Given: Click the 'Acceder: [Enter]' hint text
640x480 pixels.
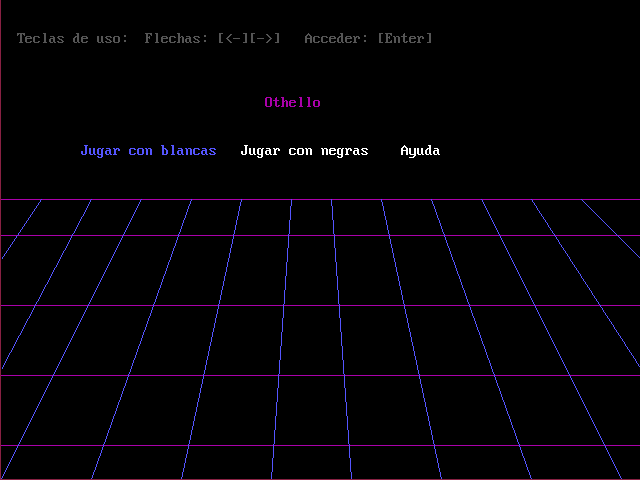Looking at the screenshot, I should tap(368, 38).
